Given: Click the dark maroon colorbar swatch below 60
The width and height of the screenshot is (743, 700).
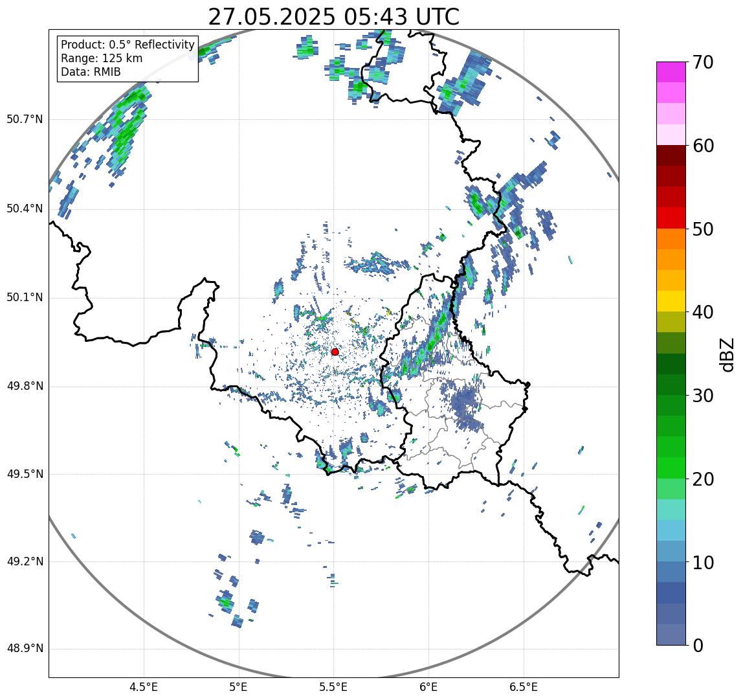Looking at the screenshot, I should point(671,155).
